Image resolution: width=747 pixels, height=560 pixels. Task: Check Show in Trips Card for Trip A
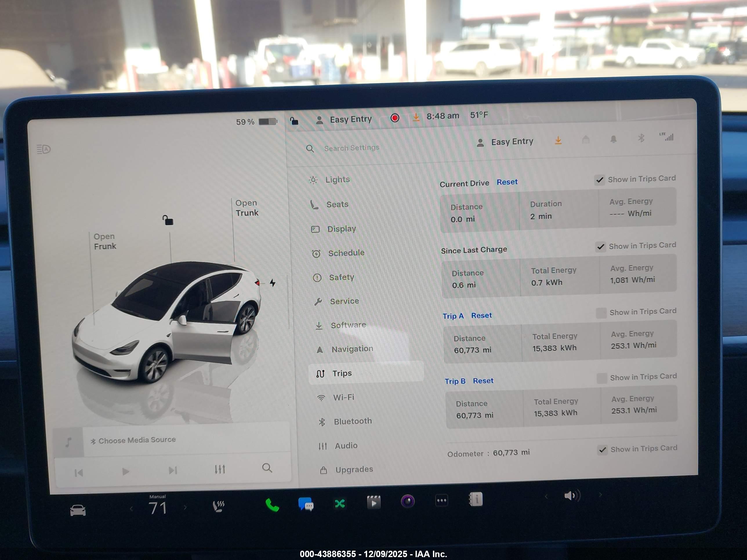pos(601,313)
